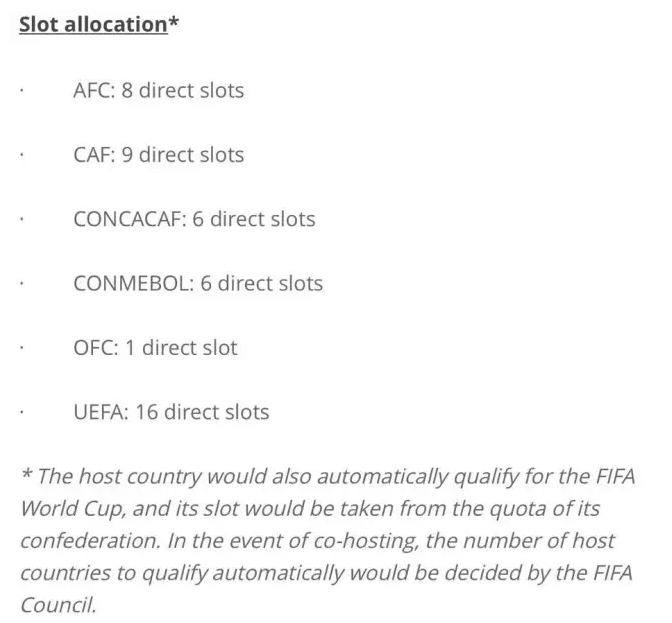672x623 pixels.
Task: Click the "UEFA: 16 direct slots" entry
Action: tap(171, 411)
